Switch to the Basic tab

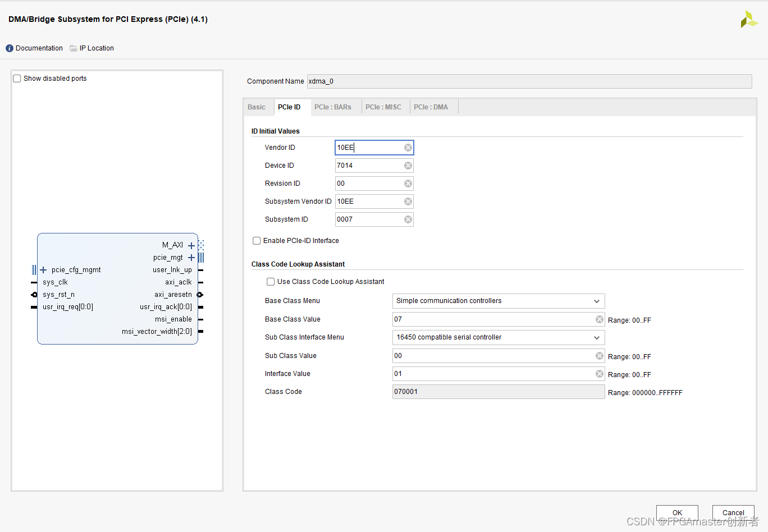click(257, 107)
